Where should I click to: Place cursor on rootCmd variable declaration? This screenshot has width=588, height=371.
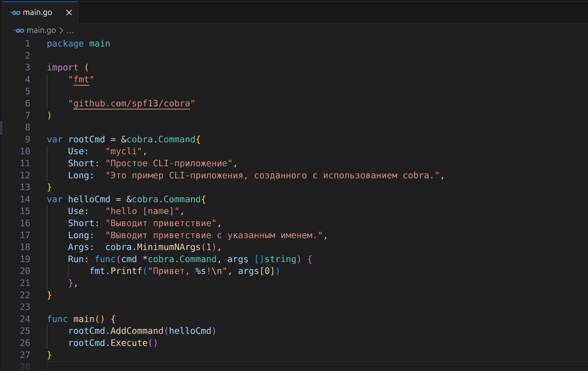(x=87, y=139)
